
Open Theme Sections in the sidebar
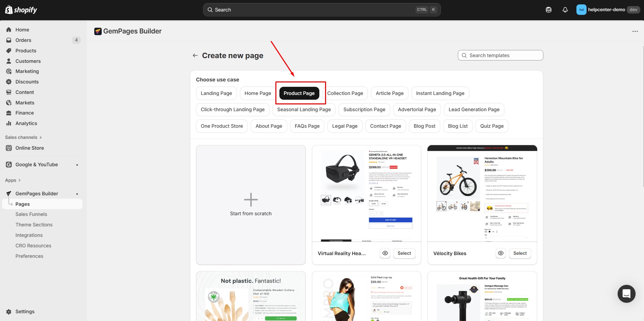pos(34,224)
